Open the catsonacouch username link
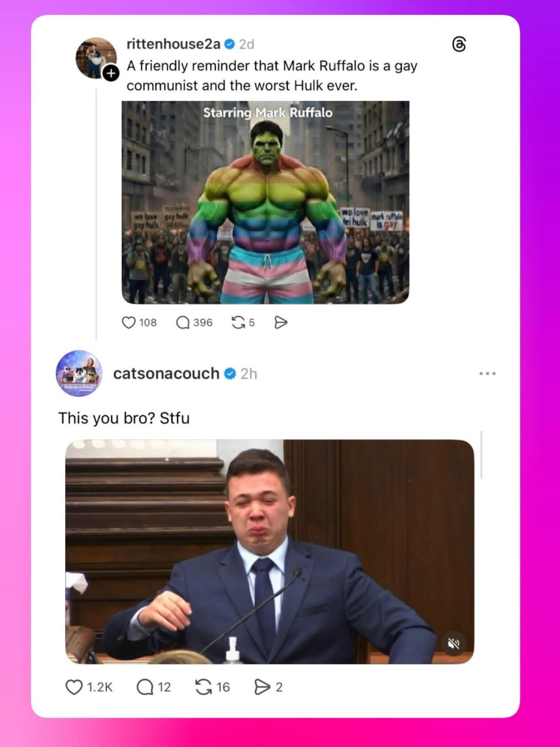The image size is (560, 747). [166, 373]
